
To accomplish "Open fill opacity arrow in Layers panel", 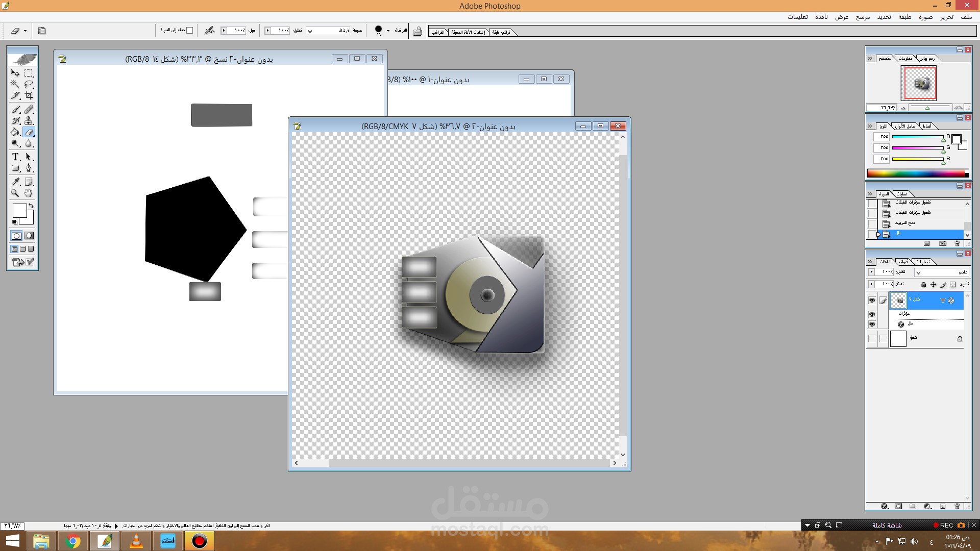I will click(x=871, y=284).
